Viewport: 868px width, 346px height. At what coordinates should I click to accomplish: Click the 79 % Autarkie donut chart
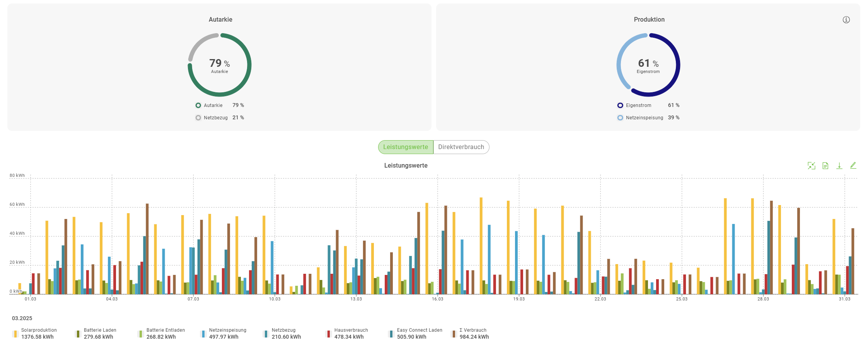click(220, 65)
